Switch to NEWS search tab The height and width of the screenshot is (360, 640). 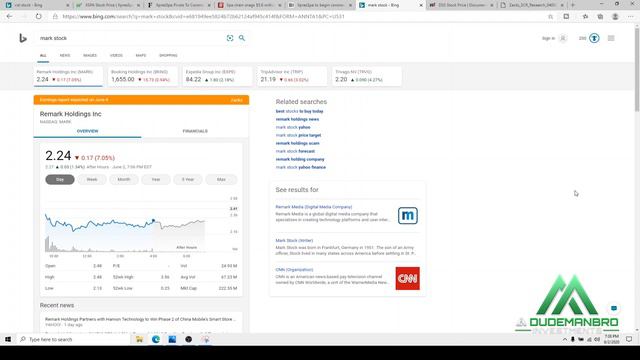pyautogui.click(x=65, y=56)
